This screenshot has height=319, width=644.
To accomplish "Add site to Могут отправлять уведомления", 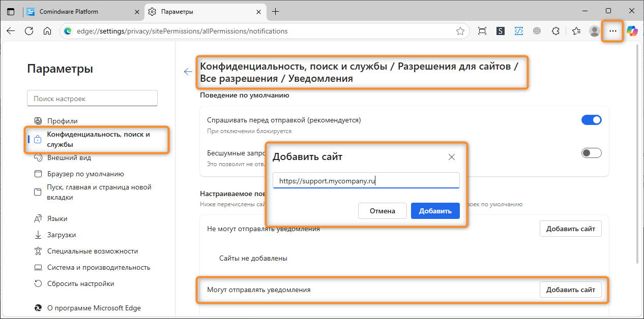I will point(571,290).
